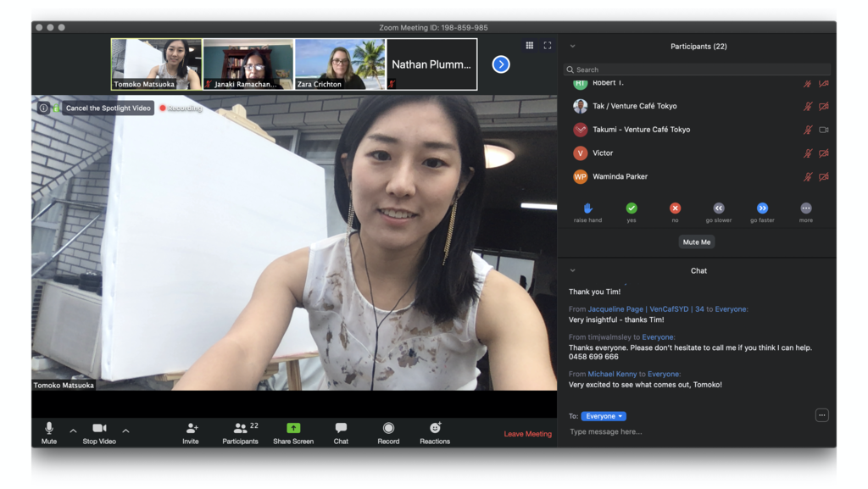Select Waminda Parker in participants list

click(x=620, y=177)
